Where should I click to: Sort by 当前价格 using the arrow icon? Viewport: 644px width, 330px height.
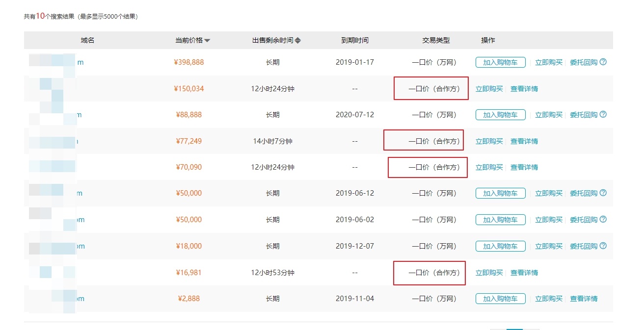point(207,41)
